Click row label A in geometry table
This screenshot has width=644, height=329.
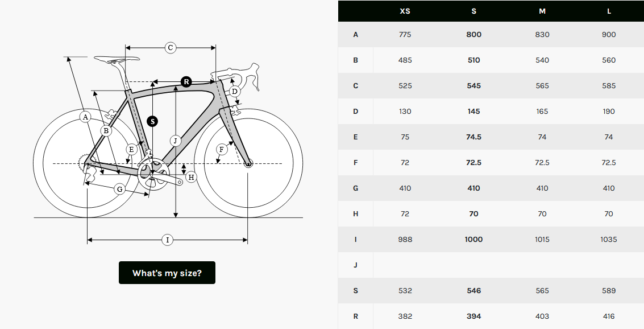point(356,35)
